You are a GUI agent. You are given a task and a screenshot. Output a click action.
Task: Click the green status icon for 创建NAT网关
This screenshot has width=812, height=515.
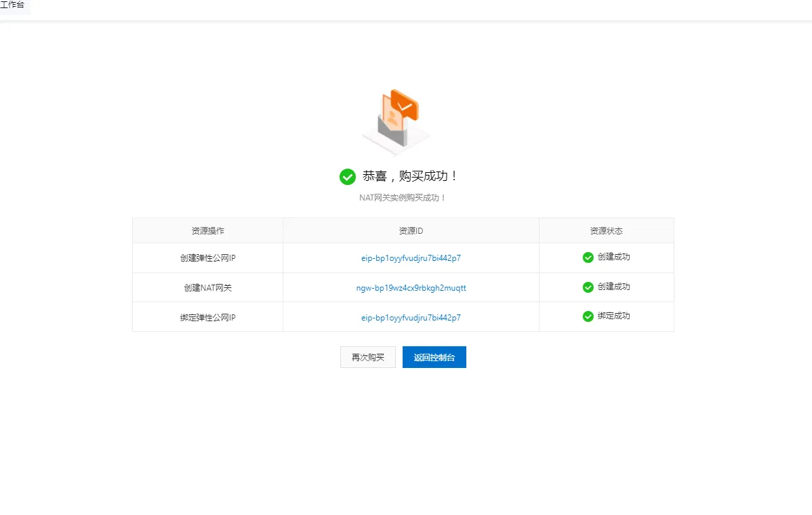[588, 287]
